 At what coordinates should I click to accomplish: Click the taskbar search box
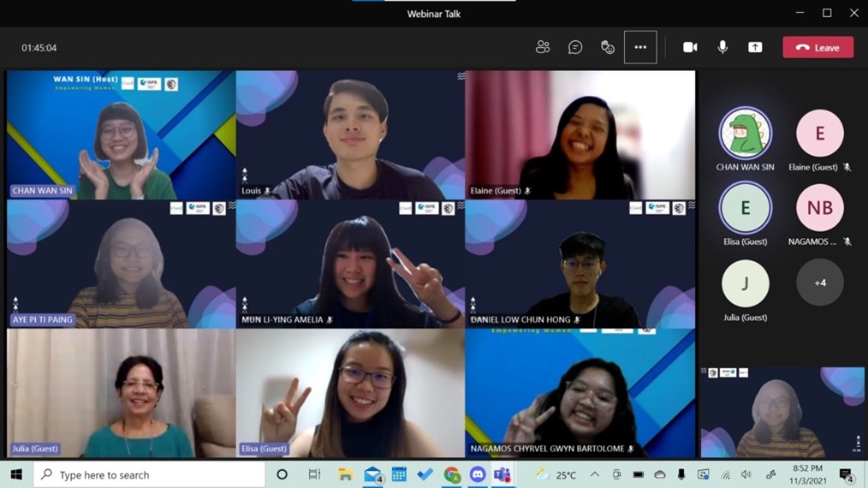click(150, 474)
